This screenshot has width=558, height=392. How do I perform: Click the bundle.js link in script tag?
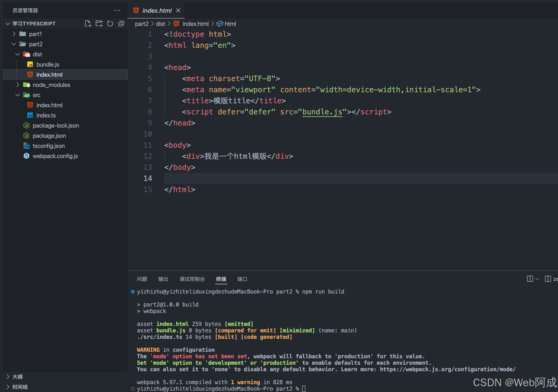[322, 112]
